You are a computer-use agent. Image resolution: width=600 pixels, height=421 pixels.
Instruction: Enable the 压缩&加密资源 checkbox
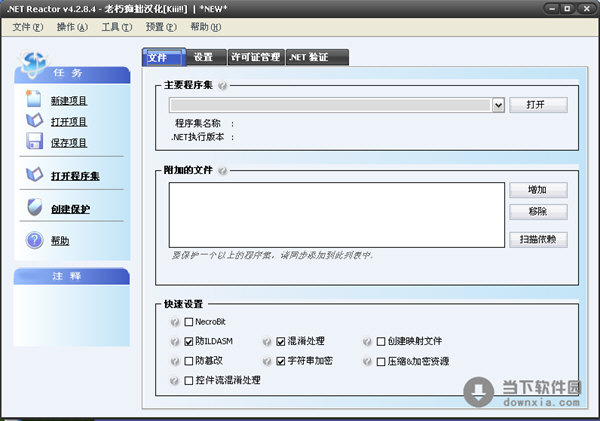click(381, 361)
